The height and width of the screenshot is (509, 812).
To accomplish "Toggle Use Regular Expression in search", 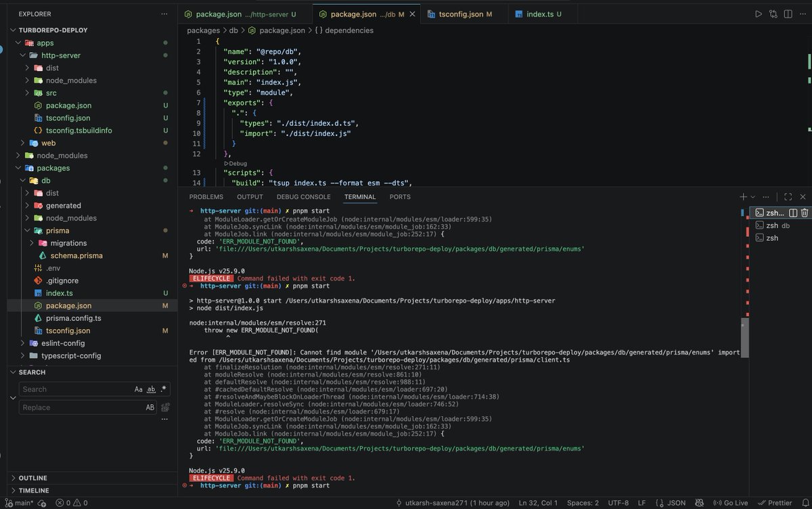I will 163,389.
